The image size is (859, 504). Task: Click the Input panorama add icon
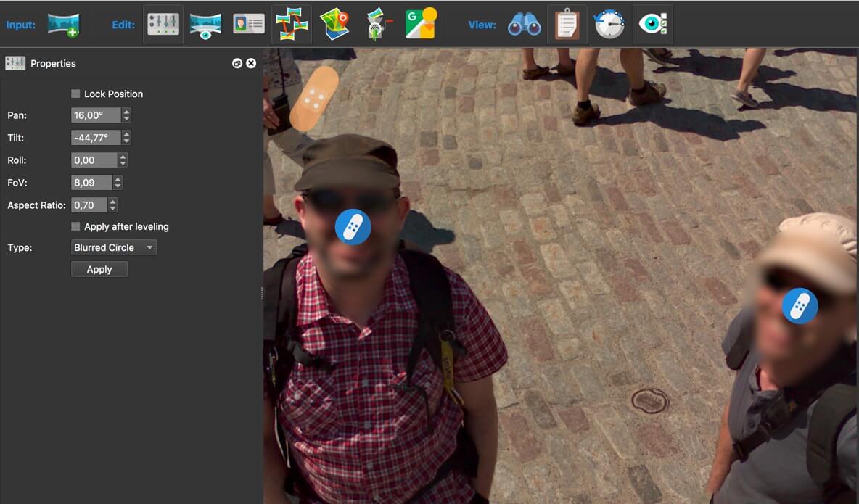point(64,25)
